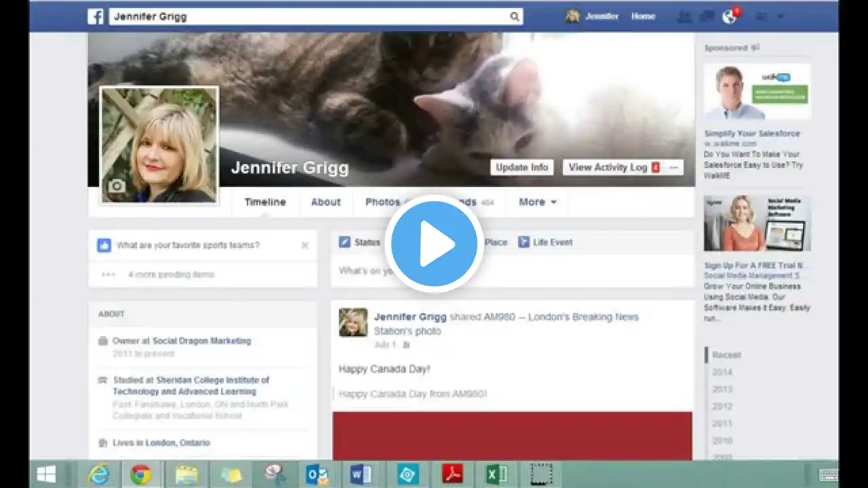Click the work briefcase icon in About
This screenshot has width=868, height=488.
pyautogui.click(x=103, y=341)
